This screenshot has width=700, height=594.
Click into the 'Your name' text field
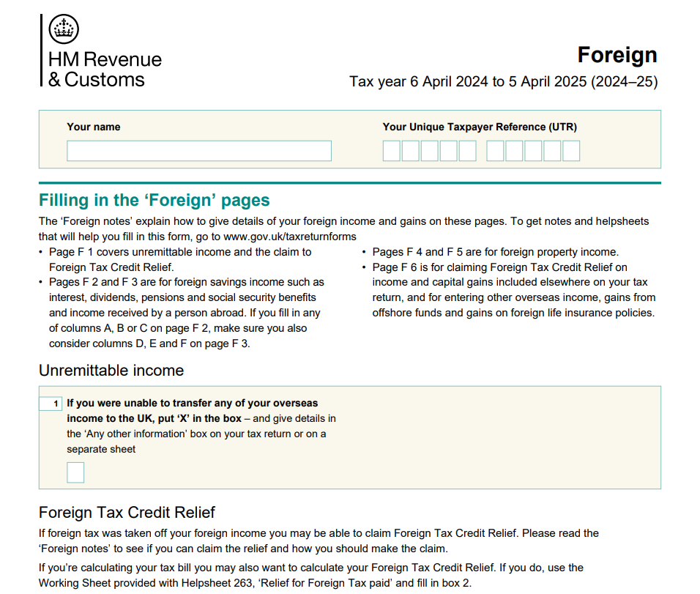pos(198,151)
